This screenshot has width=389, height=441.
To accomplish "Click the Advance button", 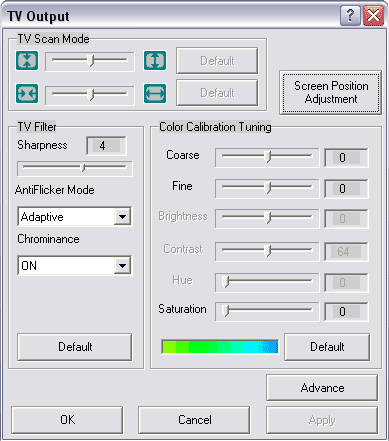I will coord(322,388).
